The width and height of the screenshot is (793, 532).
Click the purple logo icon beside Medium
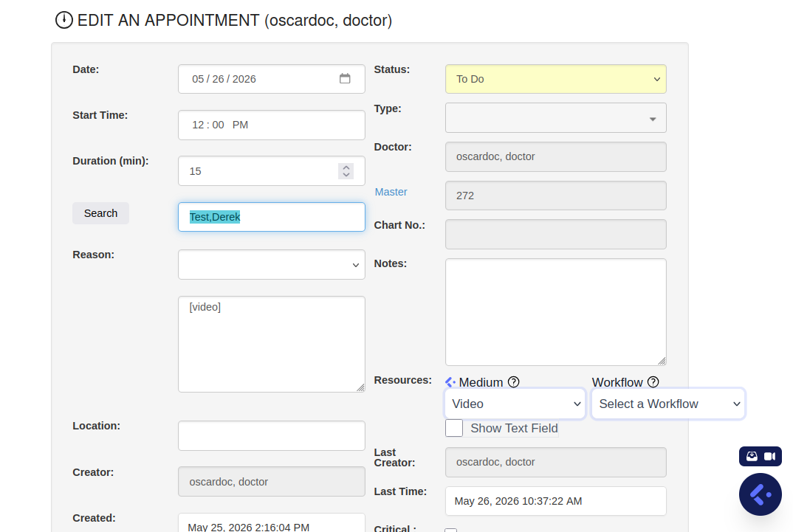tap(450, 382)
